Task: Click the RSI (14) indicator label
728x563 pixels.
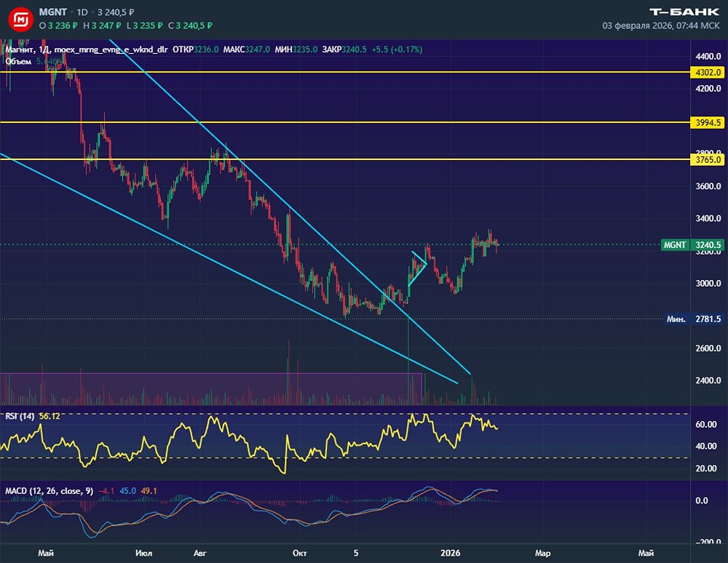Action: 20,416
